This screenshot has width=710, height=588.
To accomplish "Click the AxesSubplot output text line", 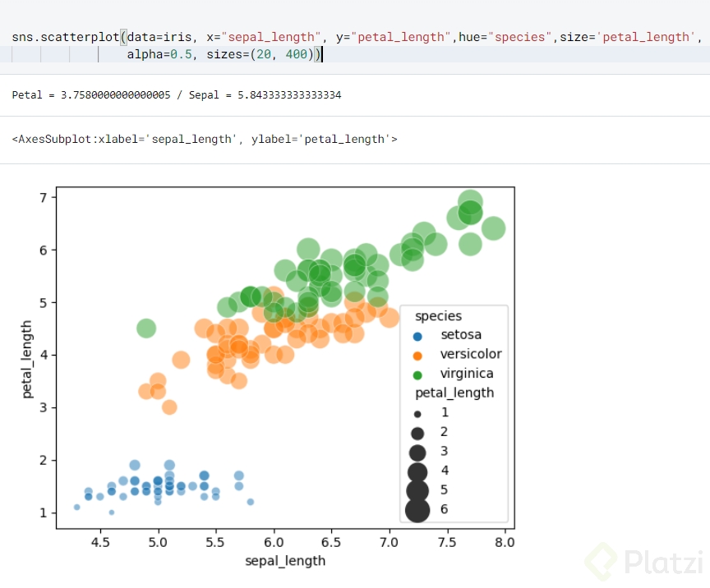I will pos(205,140).
